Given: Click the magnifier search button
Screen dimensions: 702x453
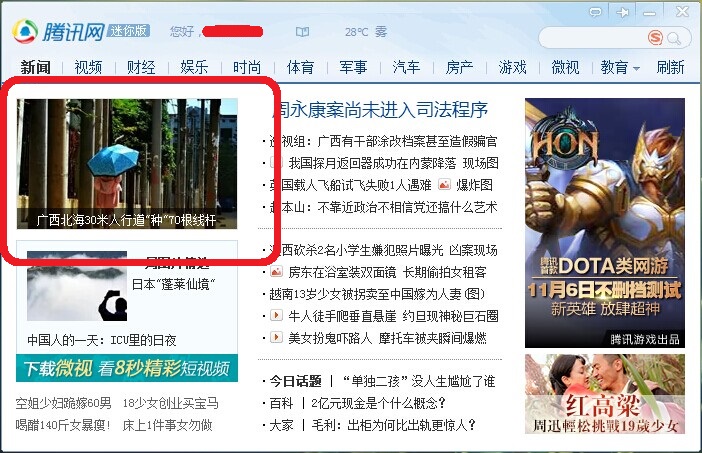Looking at the screenshot, I should [678, 38].
